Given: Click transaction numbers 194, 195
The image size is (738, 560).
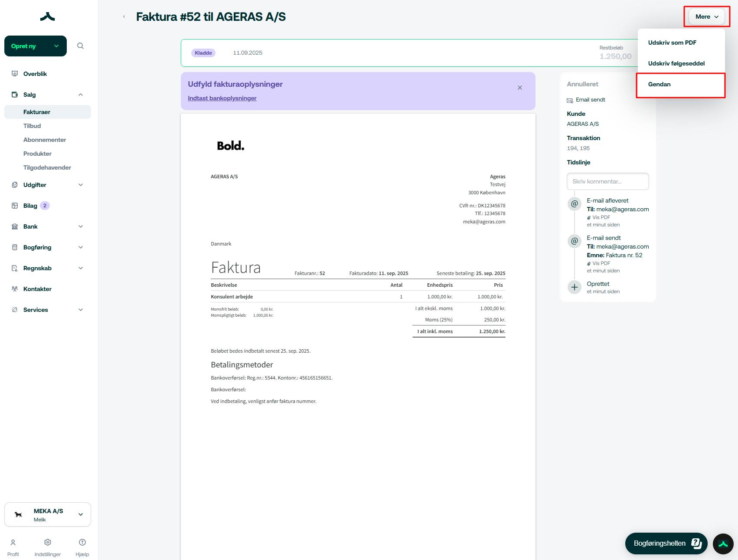Looking at the screenshot, I should pos(578,148).
